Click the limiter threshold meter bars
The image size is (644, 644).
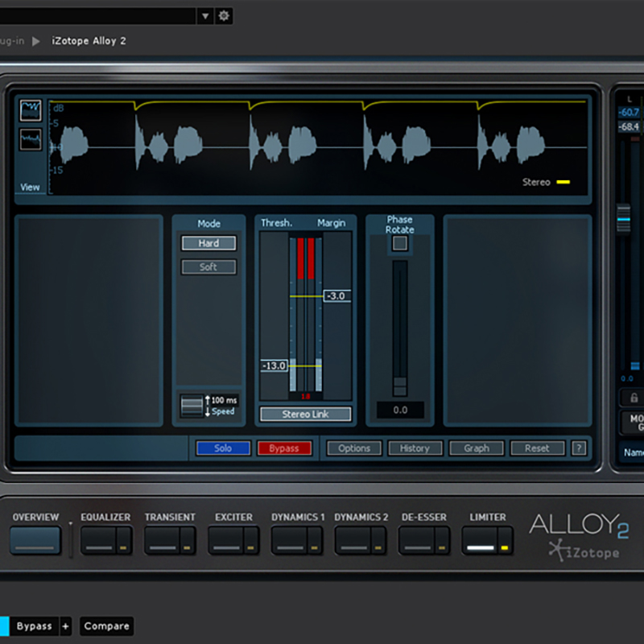[306, 314]
